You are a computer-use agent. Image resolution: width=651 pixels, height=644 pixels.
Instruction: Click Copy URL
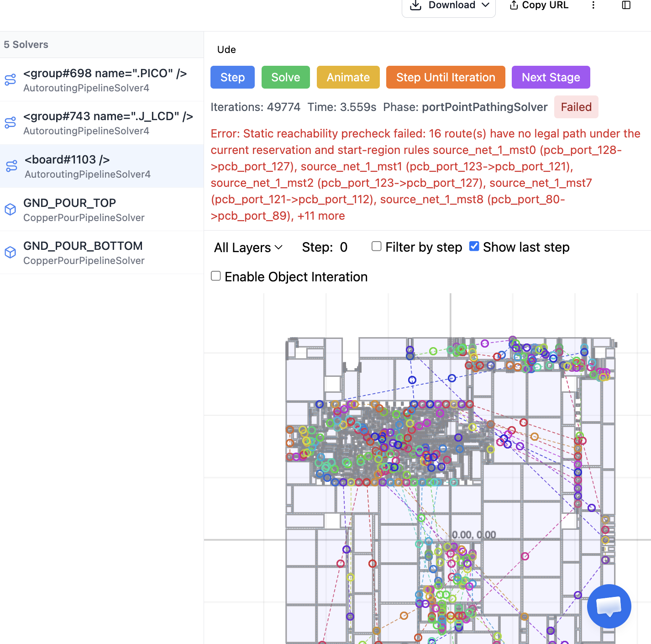(539, 5)
